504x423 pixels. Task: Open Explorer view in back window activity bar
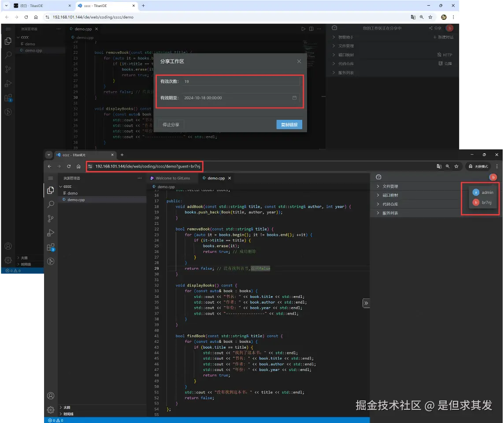8,41
